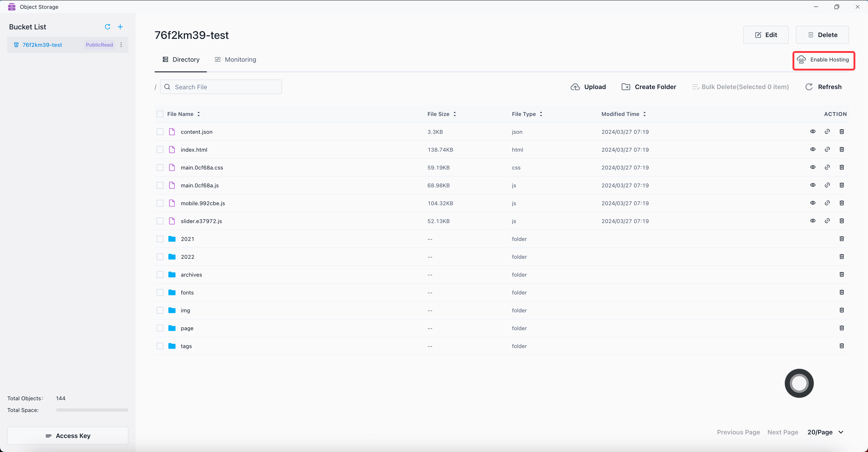The height and width of the screenshot is (452, 868).
Task: Select the Directory tab
Action: [x=181, y=60]
